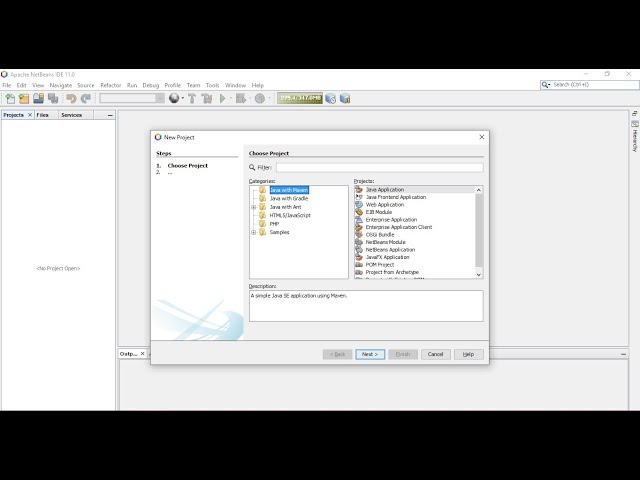
Task: Click the globe browser icon in toolbar
Action: pos(174,98)
